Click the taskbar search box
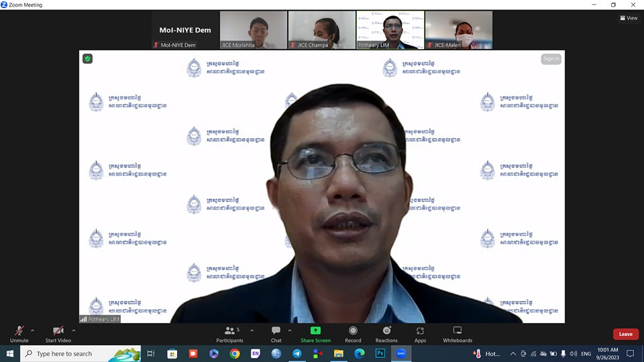The height and width of the screenshot is (362, 644). tap(80, 353)
